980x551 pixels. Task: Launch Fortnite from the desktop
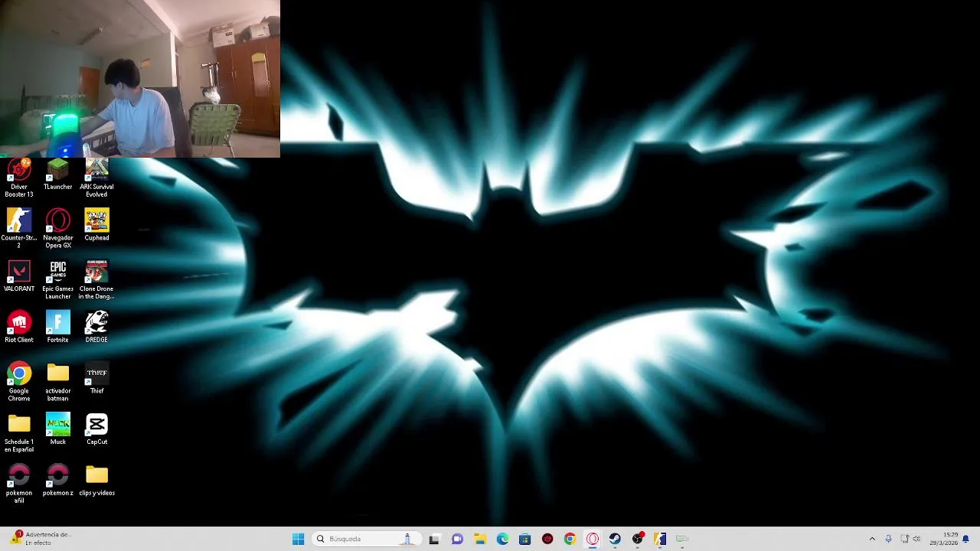pyautogui.click(x=57, y=327)
